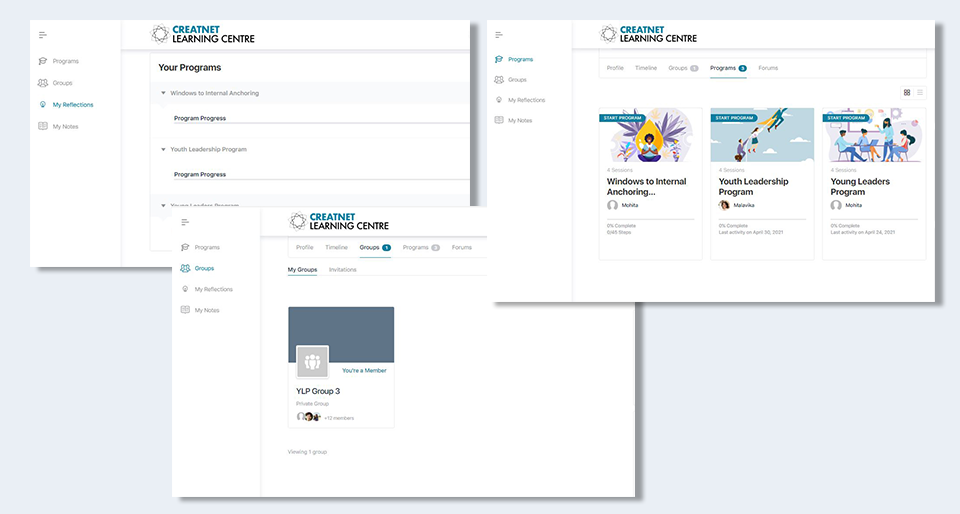
Task: Click completion bar on Youth Leadership Program card
Action: (762, 219)
